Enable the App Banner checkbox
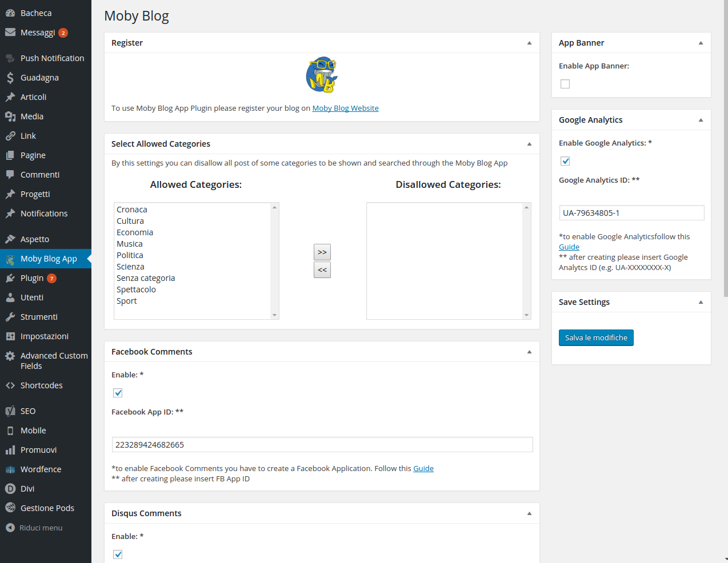Image resolution: width=728 pixels, height=563 pixels. tap(565, 84)
